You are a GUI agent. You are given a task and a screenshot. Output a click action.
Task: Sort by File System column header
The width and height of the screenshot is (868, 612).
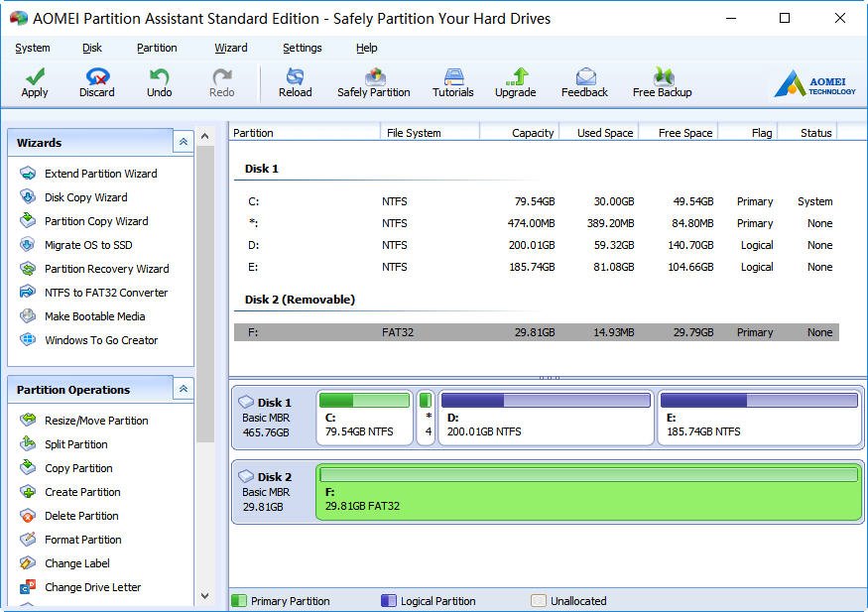click(431, 133)
